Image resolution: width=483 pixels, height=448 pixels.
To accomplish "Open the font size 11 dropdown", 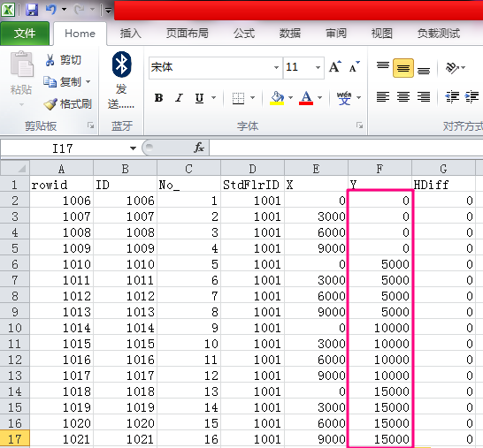I will click(x=318, y=67).
